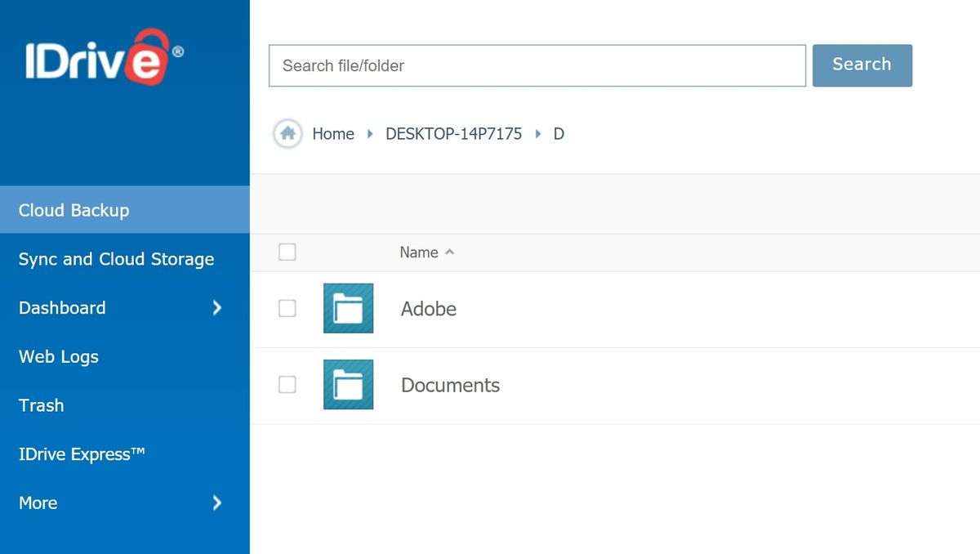Image resolution: width=980 pixels, height=554 pixels.
Task: Open the Trash section
Action: pos(41,405)
